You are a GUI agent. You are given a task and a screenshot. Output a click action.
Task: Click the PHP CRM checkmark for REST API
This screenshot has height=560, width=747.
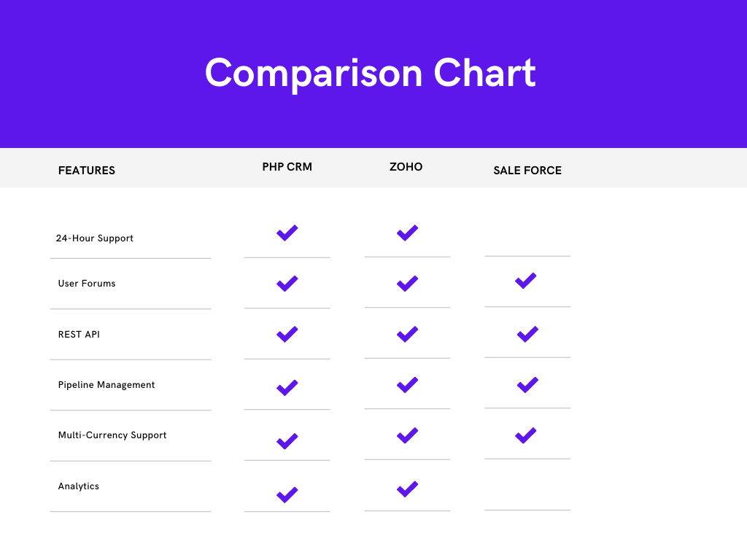pos(287,334)
